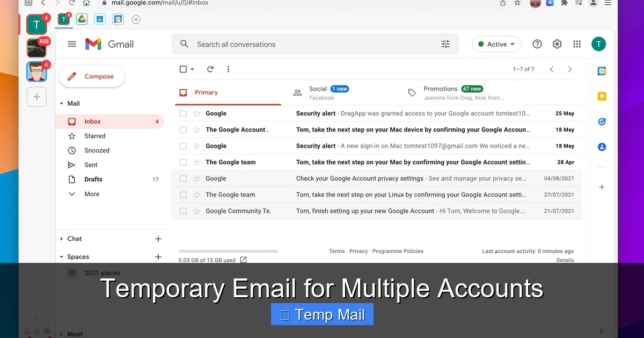Tick the select-all checkbox
Viewport: 644px width, 338px height.
(x=183, y=69)
